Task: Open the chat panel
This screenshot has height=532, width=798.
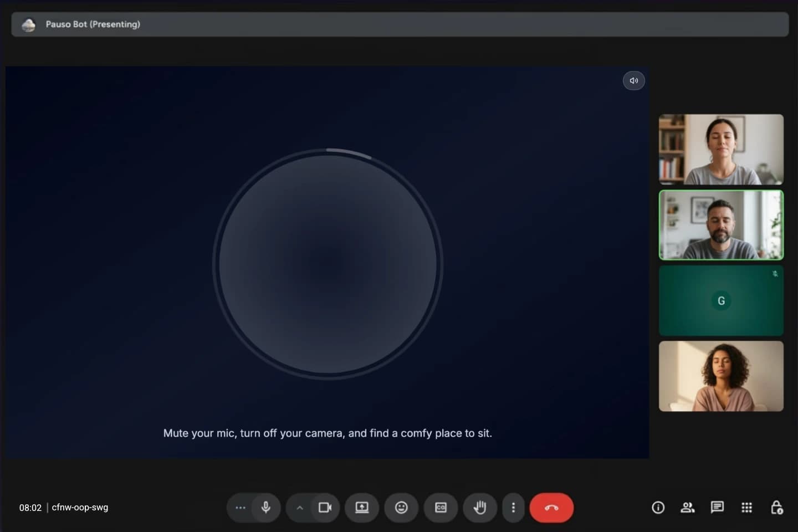Action: (x=717, y=508)
